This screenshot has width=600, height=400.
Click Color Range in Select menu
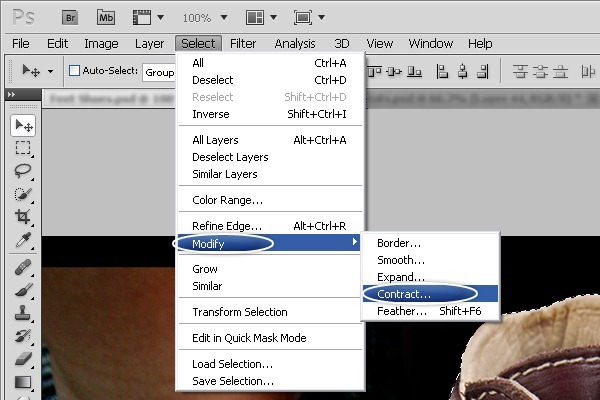pos(227,200)
